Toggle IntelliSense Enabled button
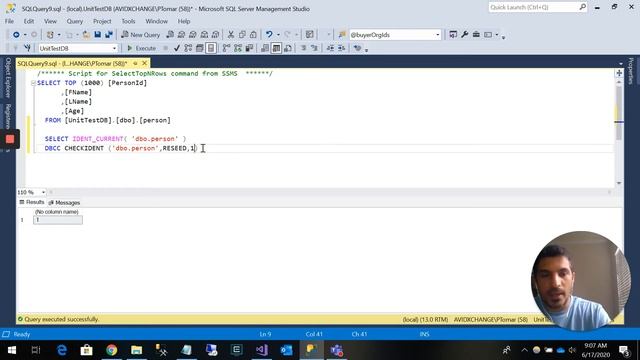640x360 pixels. 211,48
